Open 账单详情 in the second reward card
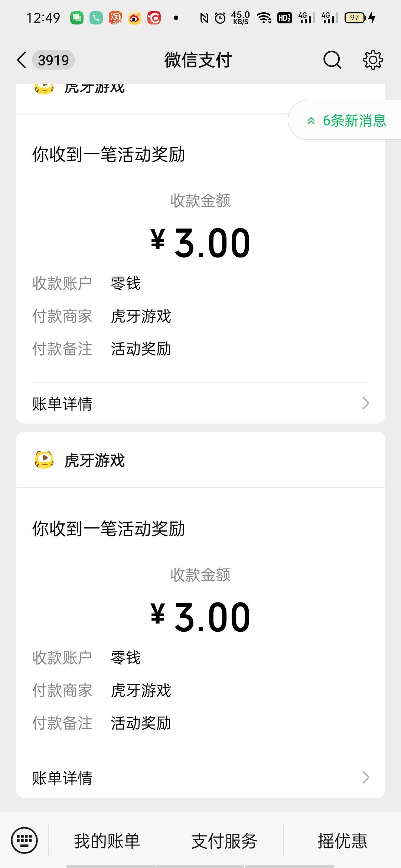This screenshot has width=401, height=868. coord(62,778)
